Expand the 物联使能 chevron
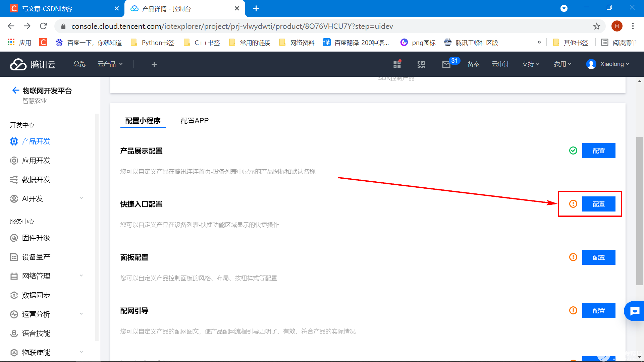 (x=81, y=352)
